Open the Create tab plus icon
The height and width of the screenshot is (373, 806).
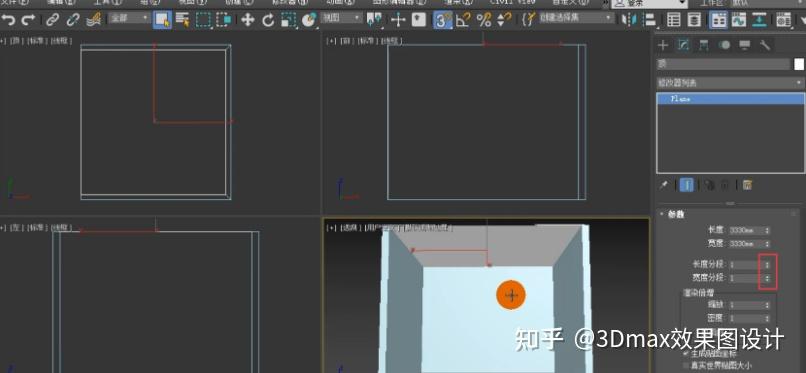663,45
